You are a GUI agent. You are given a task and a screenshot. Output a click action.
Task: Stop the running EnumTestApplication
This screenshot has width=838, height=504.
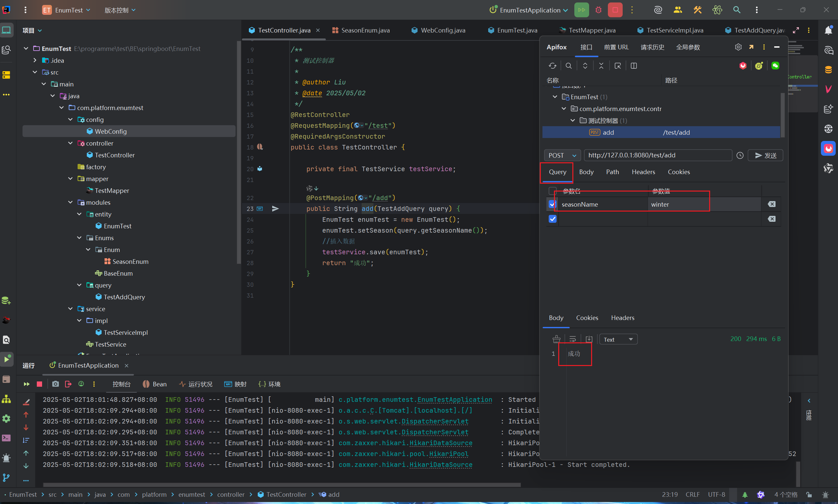click(615, 10)
